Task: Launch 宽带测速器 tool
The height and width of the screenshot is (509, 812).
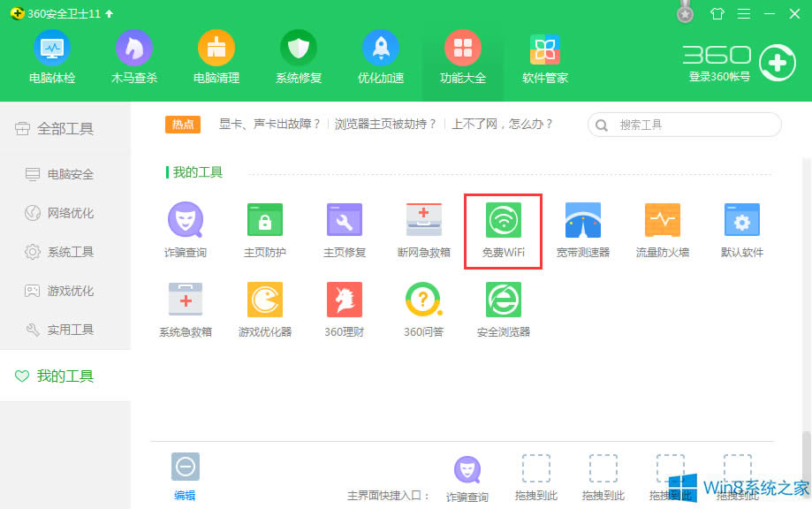Action: point(582,230)
